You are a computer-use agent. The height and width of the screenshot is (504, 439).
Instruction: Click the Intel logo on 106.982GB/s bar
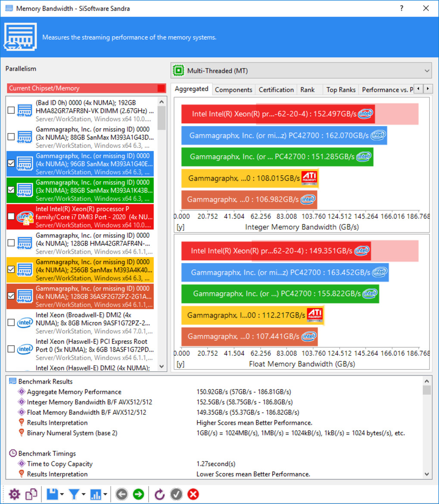(x=308, y=199)
